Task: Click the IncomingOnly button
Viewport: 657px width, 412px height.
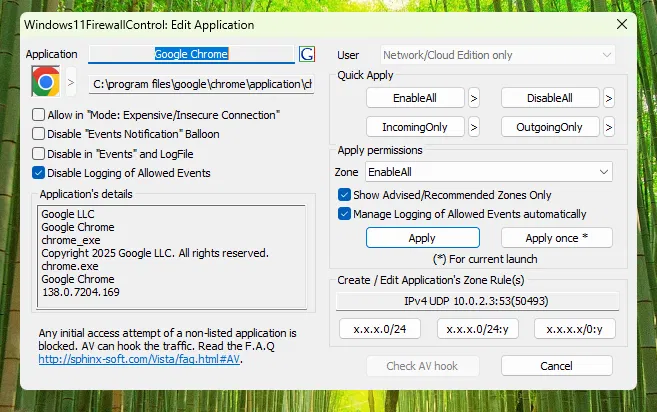Action: pyautogui.click(x=415, y=127)
